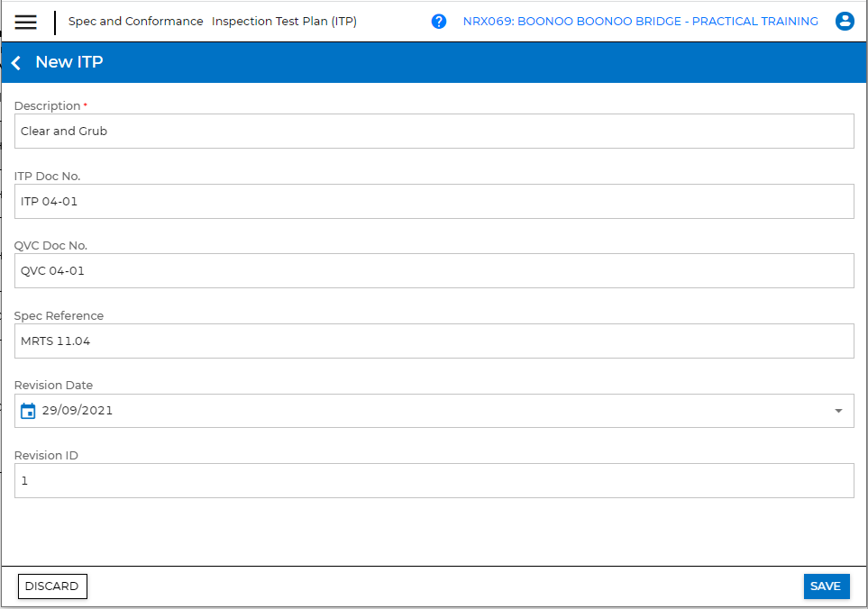The height and width of the screenshot is (609, 868).
Task: Click the QVC Doc No. input field
Action: (x=434, y=271)
